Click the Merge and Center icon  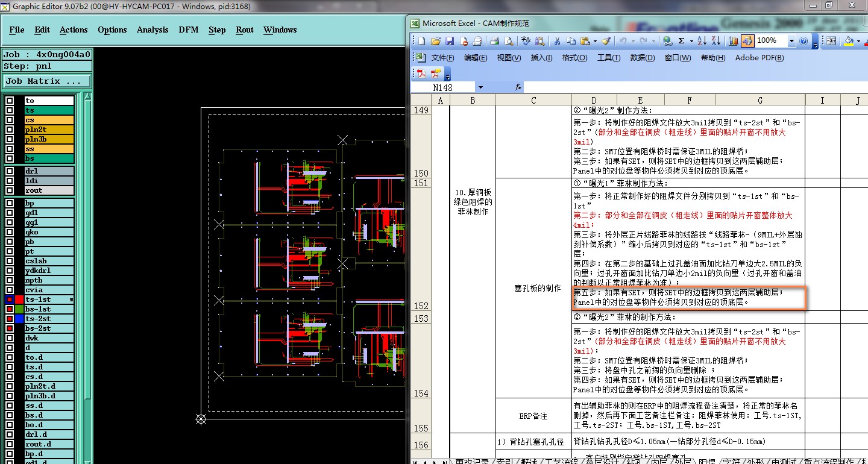[x=831, y=41]
